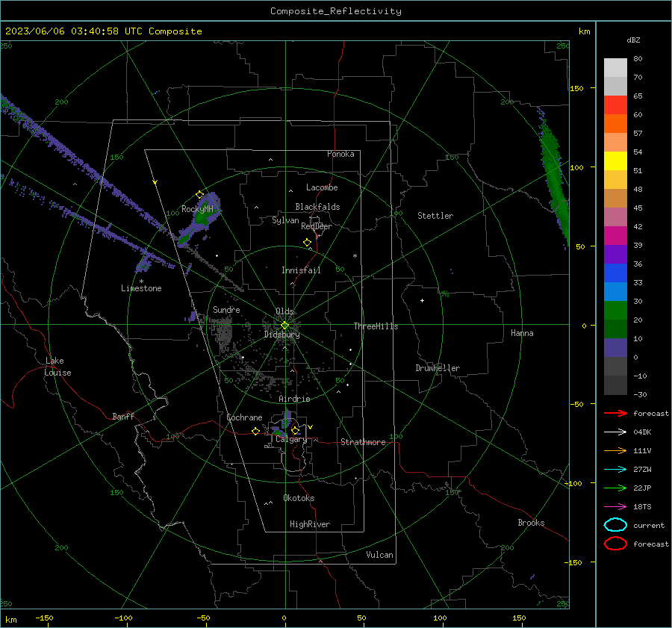Click the orange 111V arrow icon
Viewport: 672px width, 628px height.
tap(615, 450)
